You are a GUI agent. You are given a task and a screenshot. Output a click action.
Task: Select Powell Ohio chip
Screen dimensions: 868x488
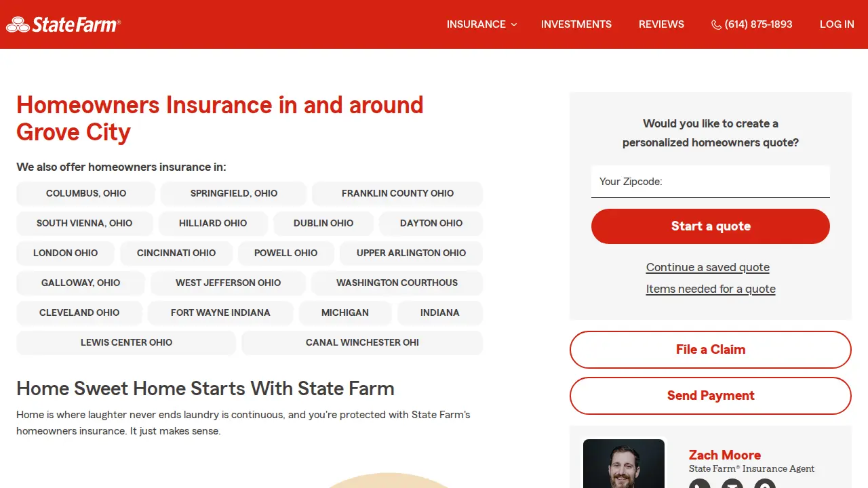(286, 253)
